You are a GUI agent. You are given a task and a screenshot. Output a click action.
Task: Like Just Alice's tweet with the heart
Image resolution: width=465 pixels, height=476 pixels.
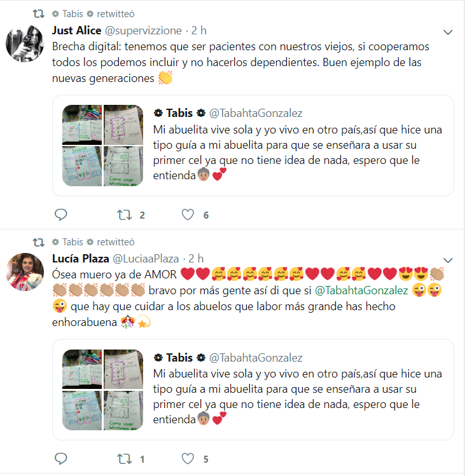coord(188,215)
